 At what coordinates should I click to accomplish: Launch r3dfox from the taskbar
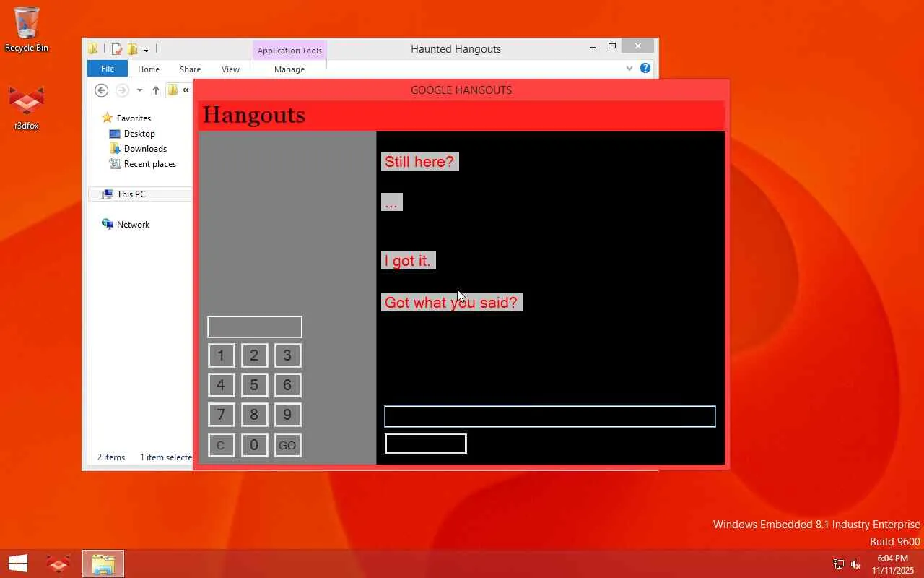coord(58,564)
